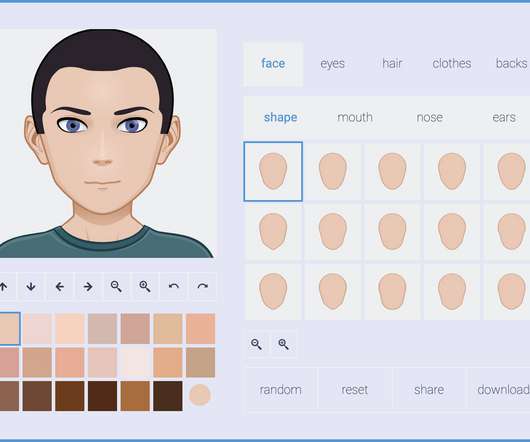Click the share button
The width and height of the screenshot is (530, 442).
tap(429, 390)
